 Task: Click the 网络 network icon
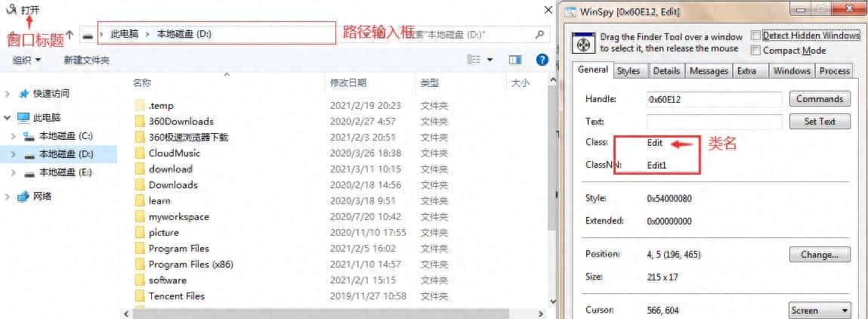click(23, 197)
